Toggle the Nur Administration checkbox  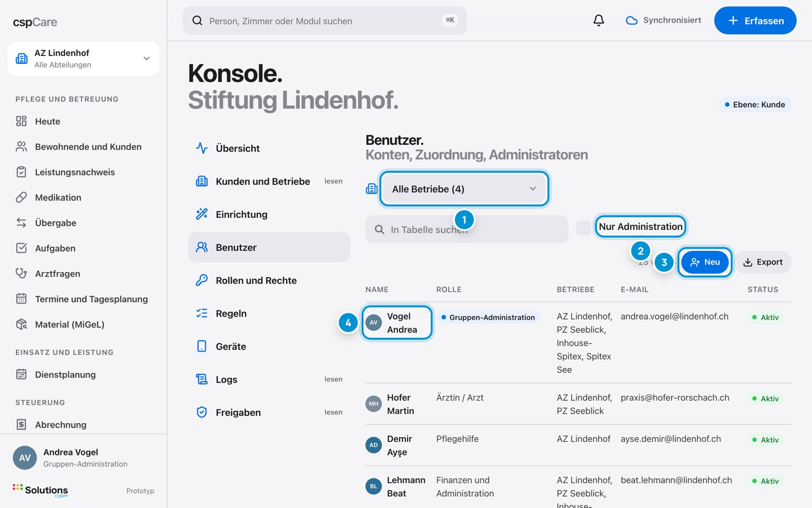point(584,228)
